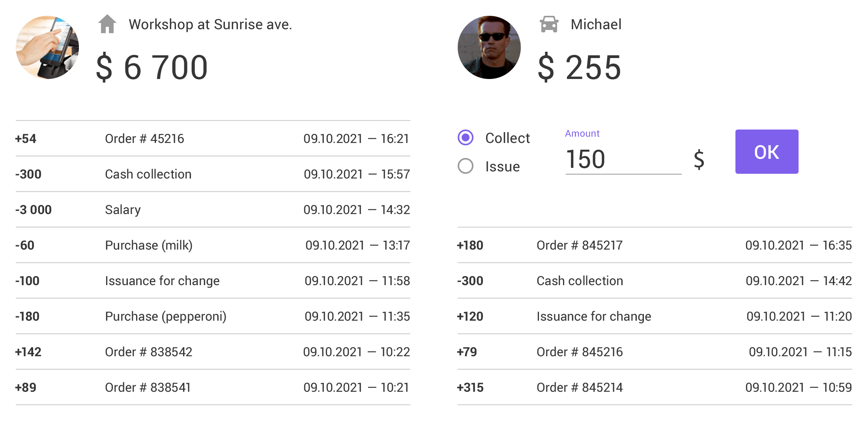Select Michael's Cash collection entry at 14:42

(580, 281)
